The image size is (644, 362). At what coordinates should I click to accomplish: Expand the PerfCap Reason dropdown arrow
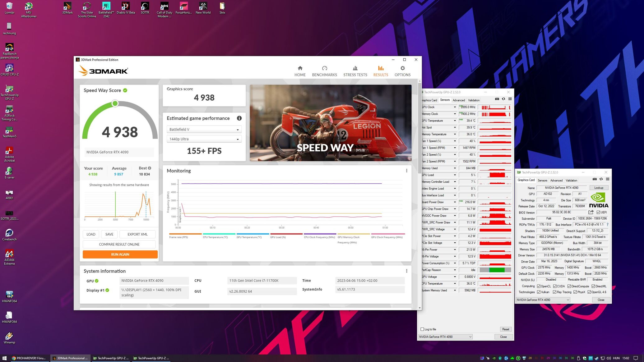click(x=455, y=270)
